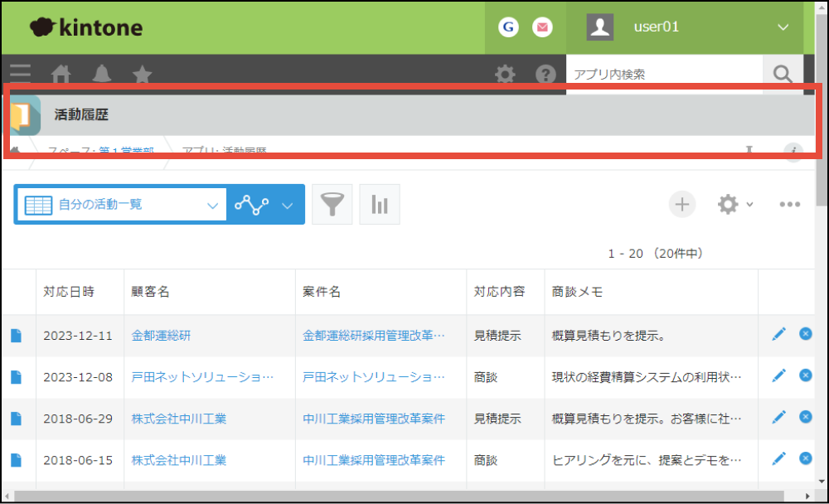Click the Google G icon in header
The image size is (829, 504).
[508, 27]
